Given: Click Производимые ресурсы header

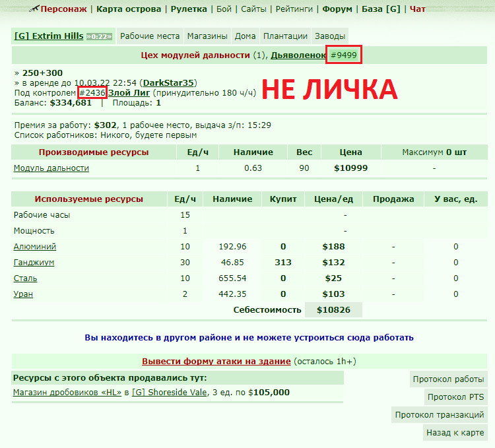Looking at the screenshot, I should coord(94,152).
